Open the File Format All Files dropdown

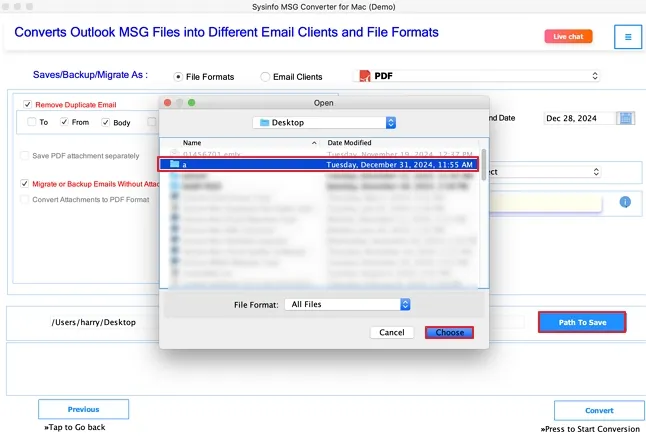pyautogui.click(x=347, y=304)
